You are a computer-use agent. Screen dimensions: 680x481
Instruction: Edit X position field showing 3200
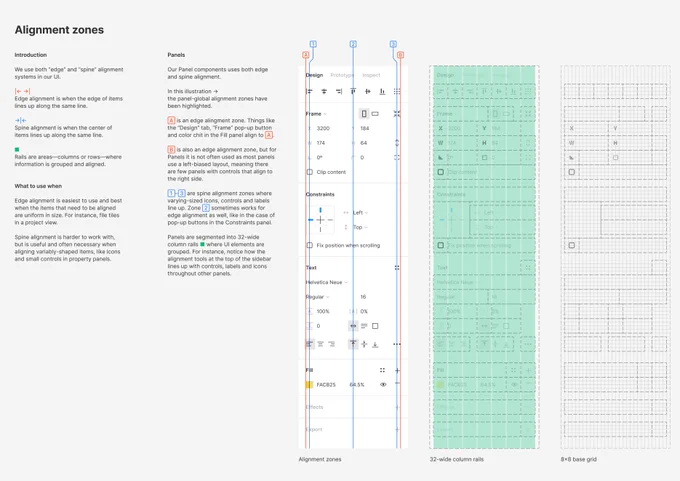point(323,128)
